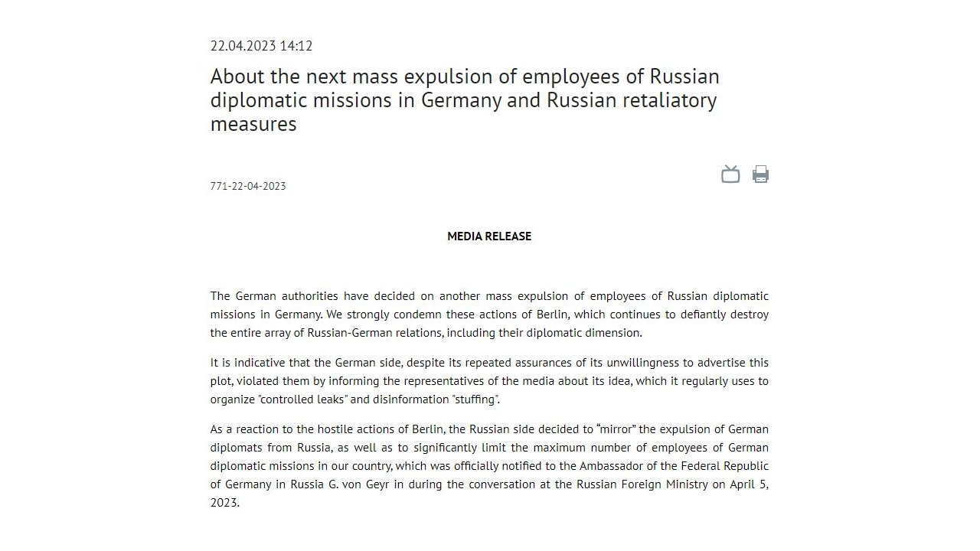Screen dimensions: 980x551
Task: Click "2023." on the final line
Action: click(x=225, y=503)
